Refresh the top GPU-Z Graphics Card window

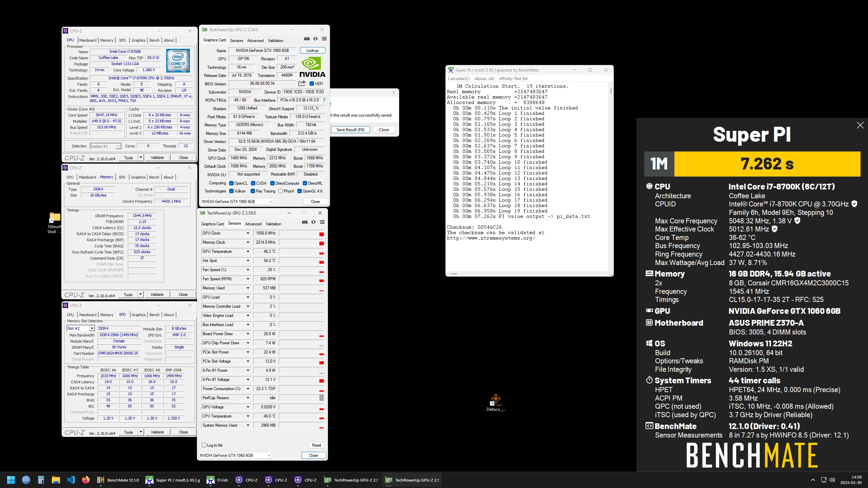click(315, 39)
